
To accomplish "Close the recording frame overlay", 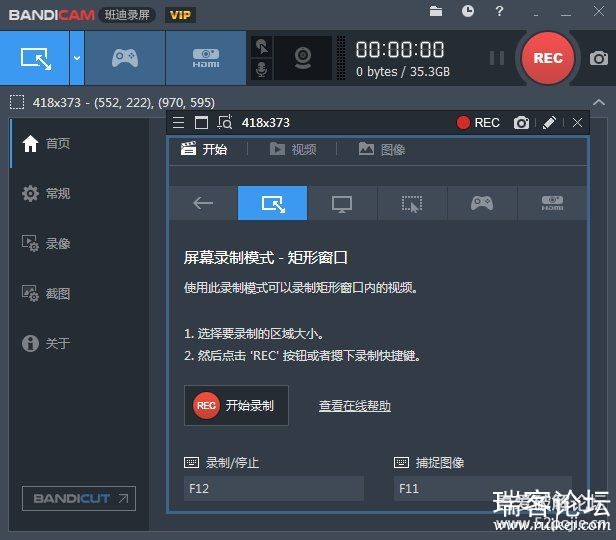I will tap(577, 123).
